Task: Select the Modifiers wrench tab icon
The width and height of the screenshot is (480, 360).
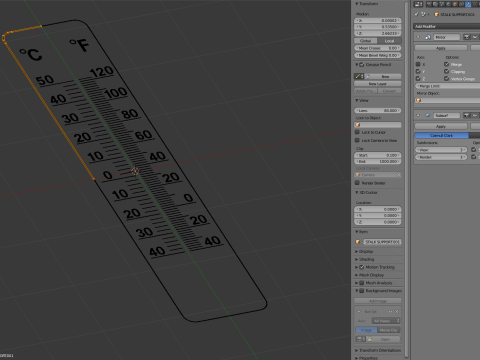Action: tap(468, 4)
